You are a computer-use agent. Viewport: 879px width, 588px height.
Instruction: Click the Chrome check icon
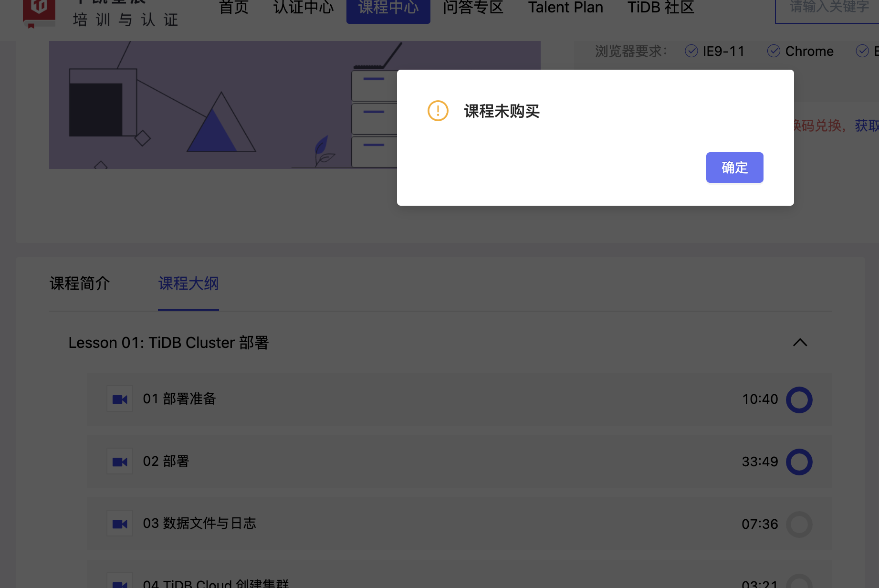774,51
